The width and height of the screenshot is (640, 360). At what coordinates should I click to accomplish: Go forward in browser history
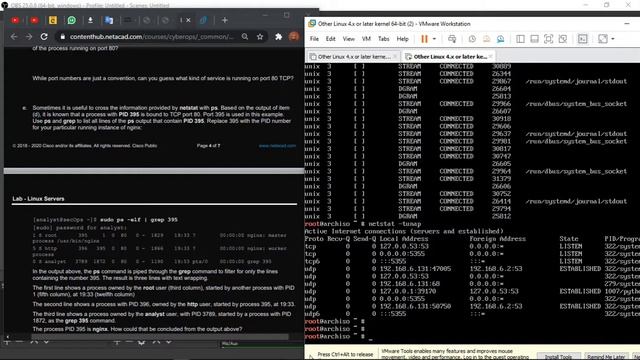click(29, 37)
